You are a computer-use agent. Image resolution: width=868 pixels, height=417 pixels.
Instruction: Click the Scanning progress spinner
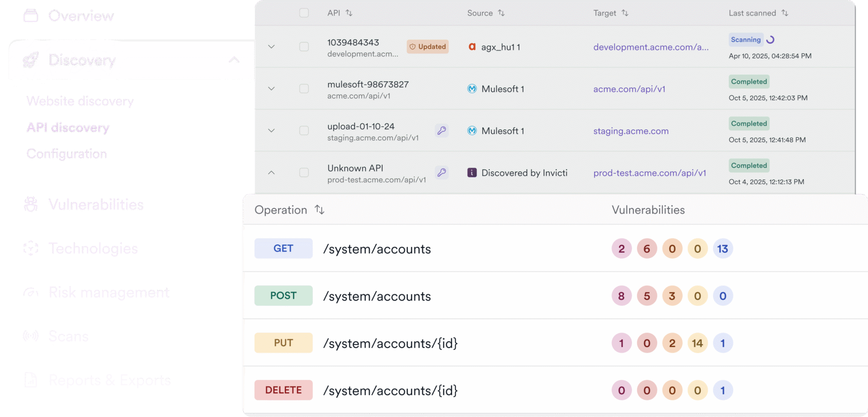[770, 39]
